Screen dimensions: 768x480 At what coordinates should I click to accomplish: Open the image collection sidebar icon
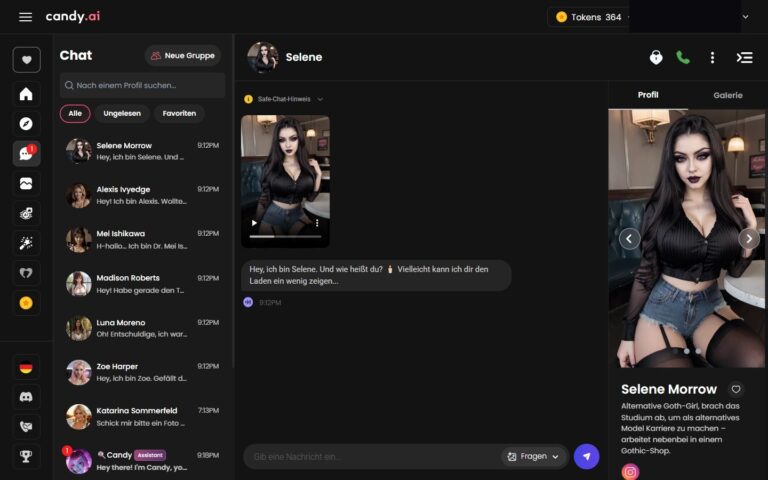coord(26,183)
